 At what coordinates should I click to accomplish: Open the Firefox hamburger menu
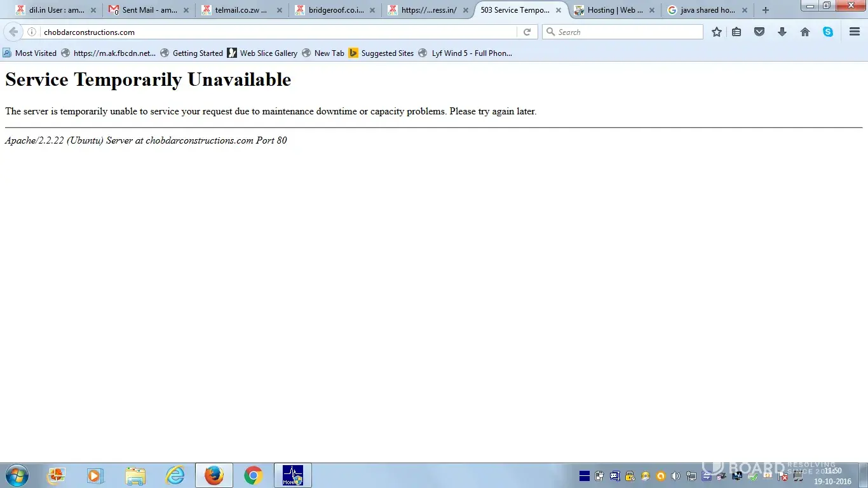click(855, 32)
